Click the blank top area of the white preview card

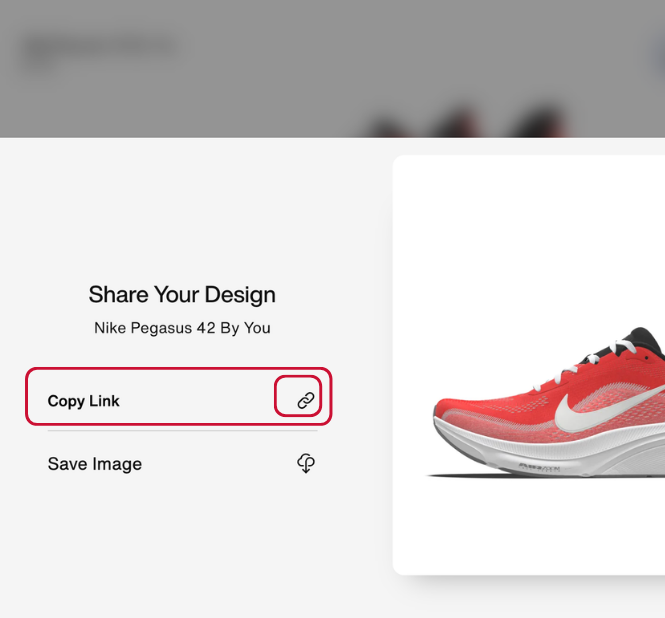tap(530, 220)
